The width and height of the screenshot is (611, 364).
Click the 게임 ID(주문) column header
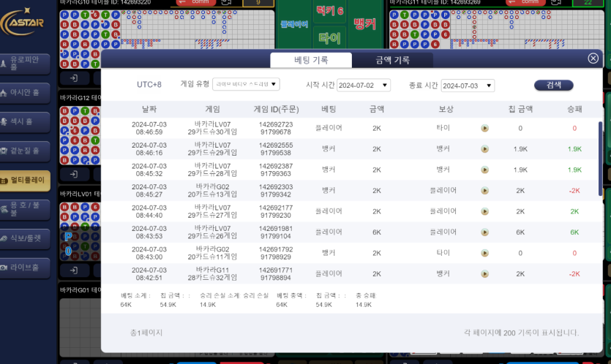pyautogui.click(x=276, y=110)
